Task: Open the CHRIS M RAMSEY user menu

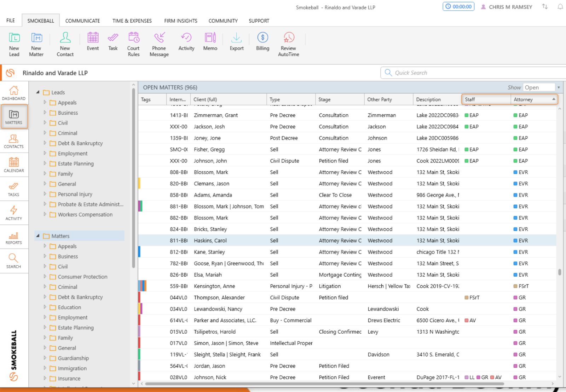Action: coord(506,7)
